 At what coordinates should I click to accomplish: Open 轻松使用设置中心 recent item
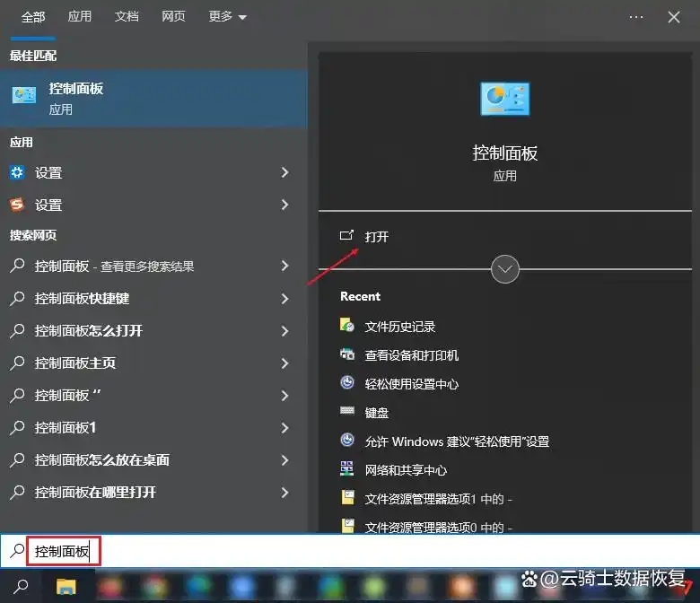(411, 383)
